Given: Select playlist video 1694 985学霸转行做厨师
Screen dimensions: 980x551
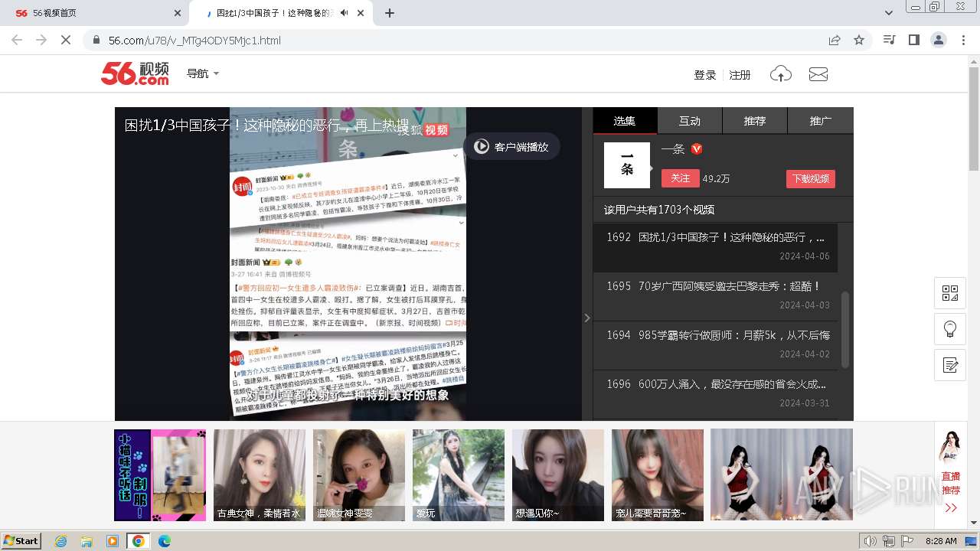Looking at the screenshot, I should pos(715,345).
